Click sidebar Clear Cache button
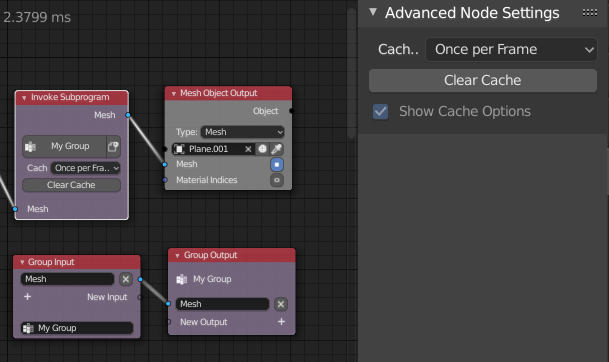Screen dimensions: 609x362 483,80
